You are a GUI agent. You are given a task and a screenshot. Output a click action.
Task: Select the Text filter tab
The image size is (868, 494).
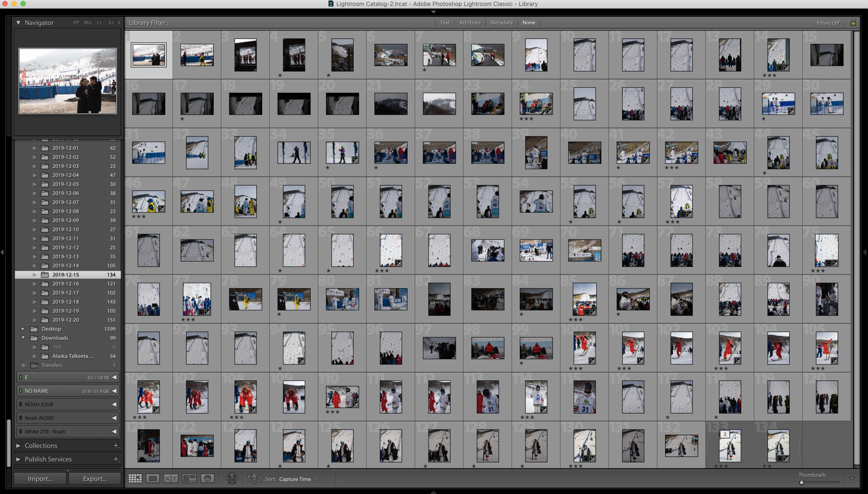tap(445, 23)
